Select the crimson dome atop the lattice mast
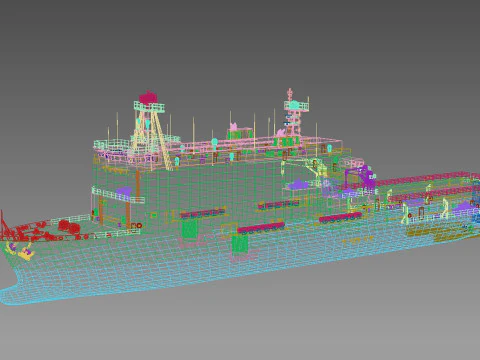Viewport: 480px width, 360px height. 148,97
